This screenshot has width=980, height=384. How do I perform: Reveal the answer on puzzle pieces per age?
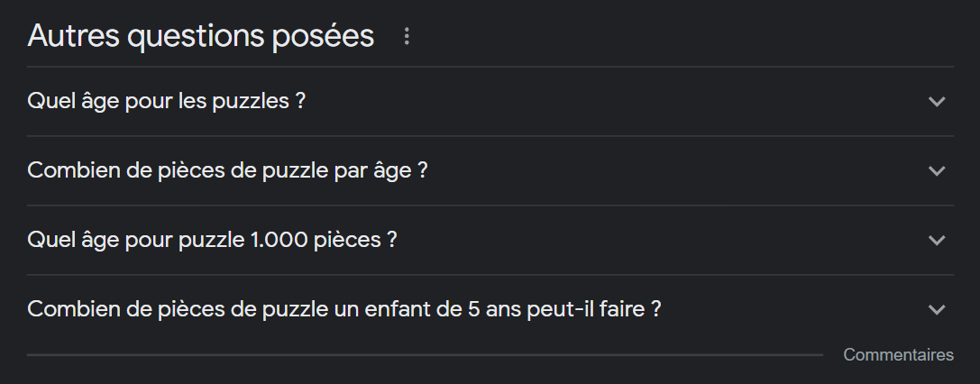pos(227,170)
